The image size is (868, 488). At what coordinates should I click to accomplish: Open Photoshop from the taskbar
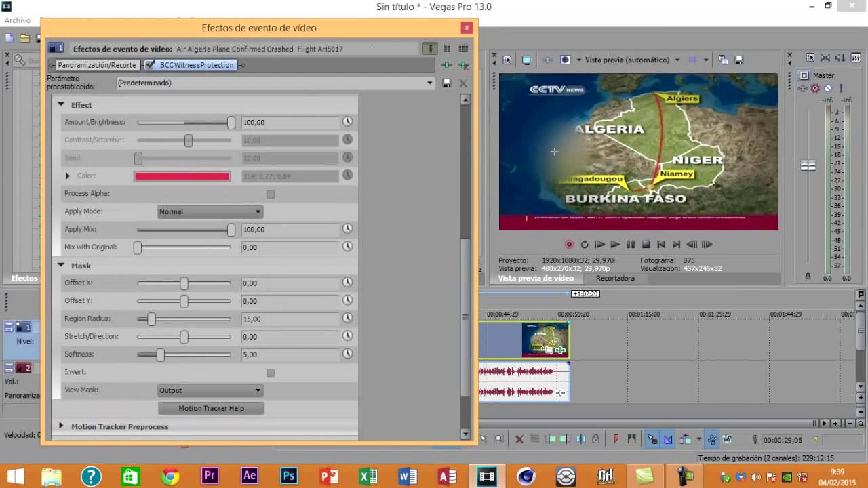click(x=289, y=476)
